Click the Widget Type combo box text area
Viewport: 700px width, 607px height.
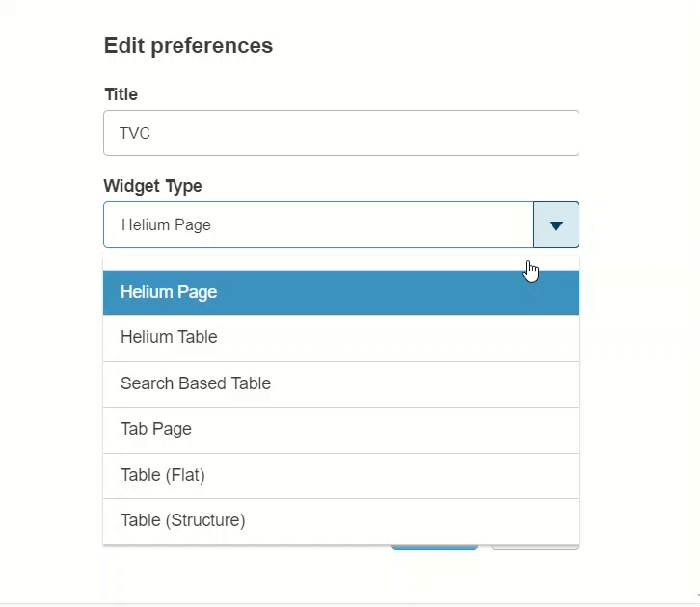click(x=318, y=224)
